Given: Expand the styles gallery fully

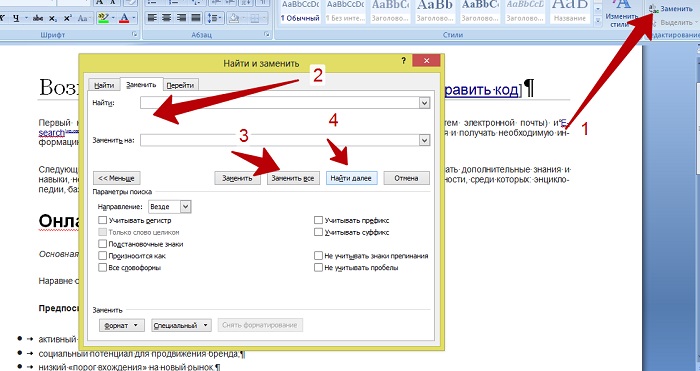Looking at the screenshot, I should pos(598,20).
